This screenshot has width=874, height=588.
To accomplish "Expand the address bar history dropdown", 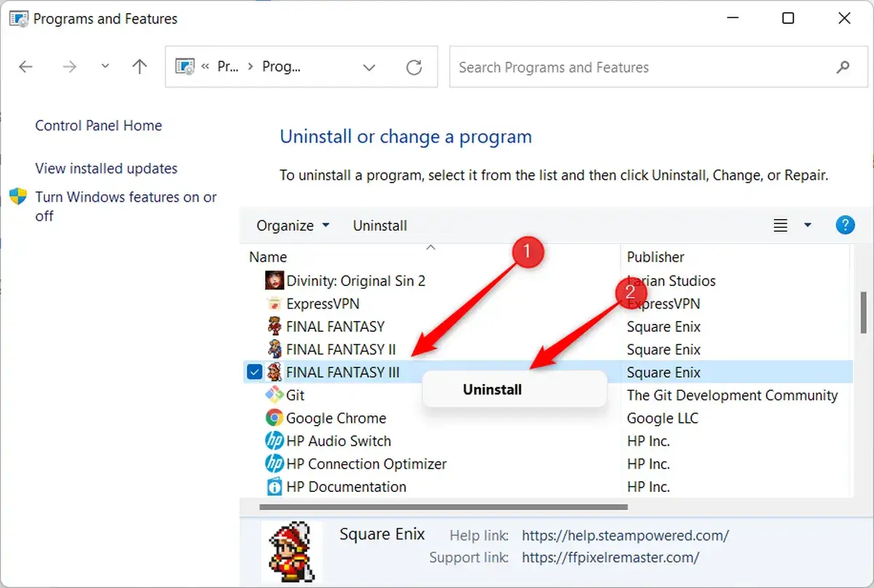I will [369, 68].
